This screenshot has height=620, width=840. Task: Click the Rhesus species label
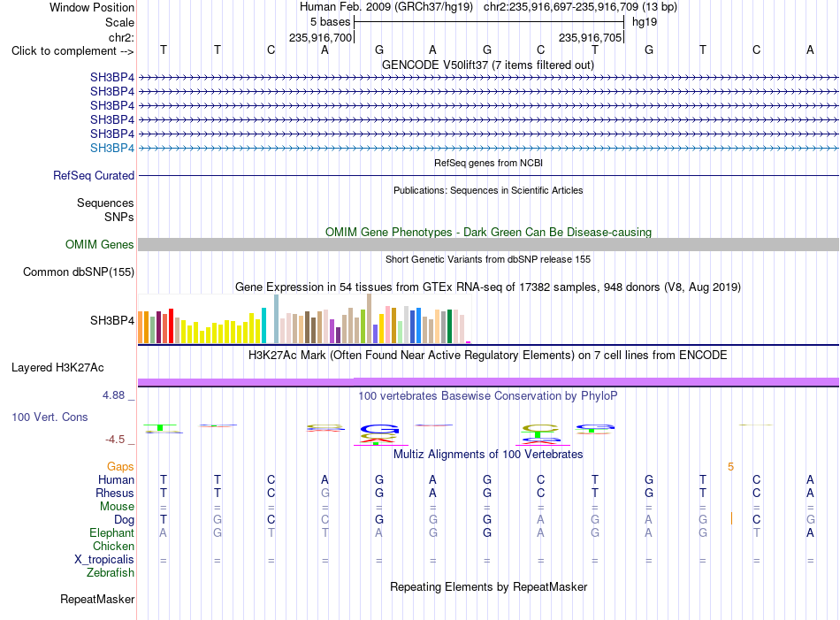click(x=115, y=493)
